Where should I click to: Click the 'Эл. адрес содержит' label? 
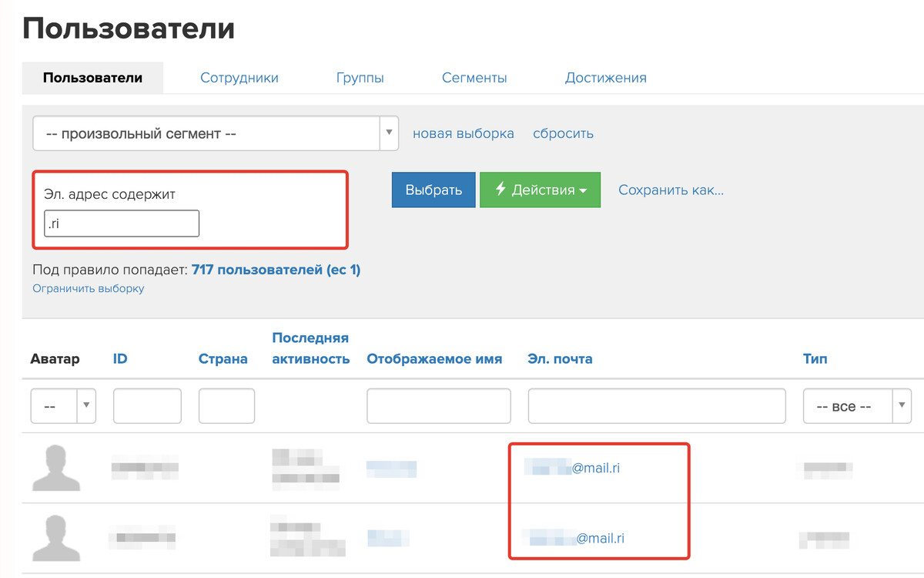(x=109, y=194)
